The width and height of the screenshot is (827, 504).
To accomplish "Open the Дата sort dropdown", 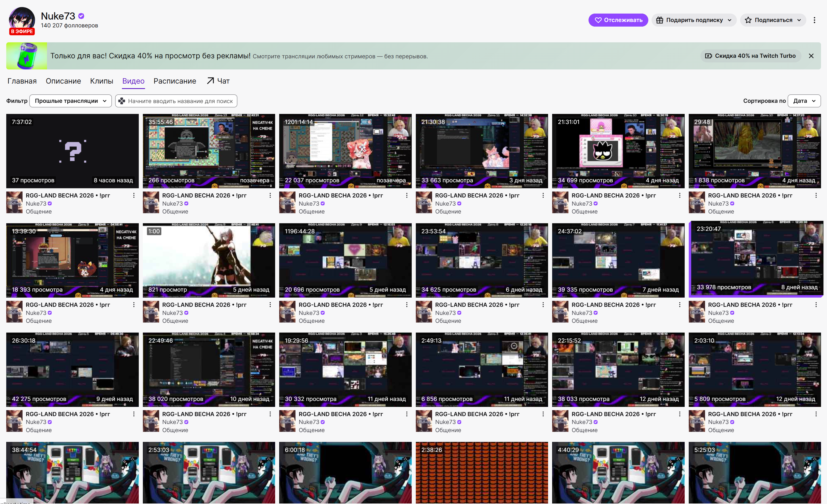I will point(804,101).
